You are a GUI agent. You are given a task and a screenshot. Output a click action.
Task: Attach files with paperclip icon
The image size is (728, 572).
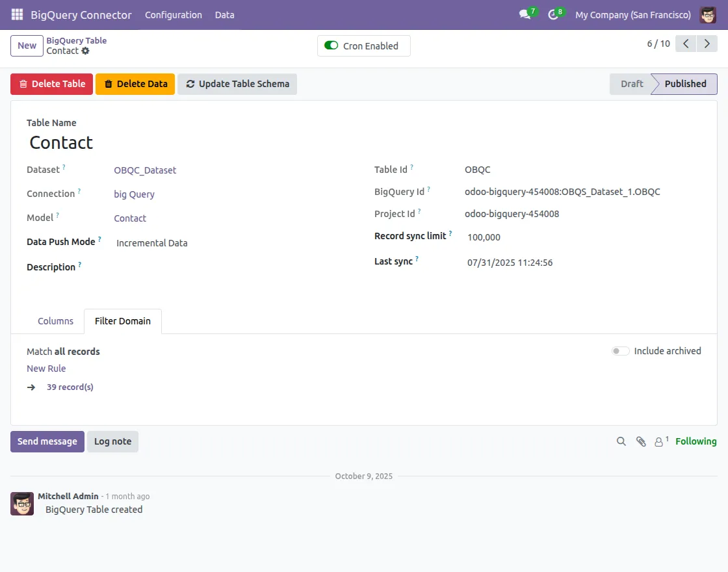(x=641, y=441)
